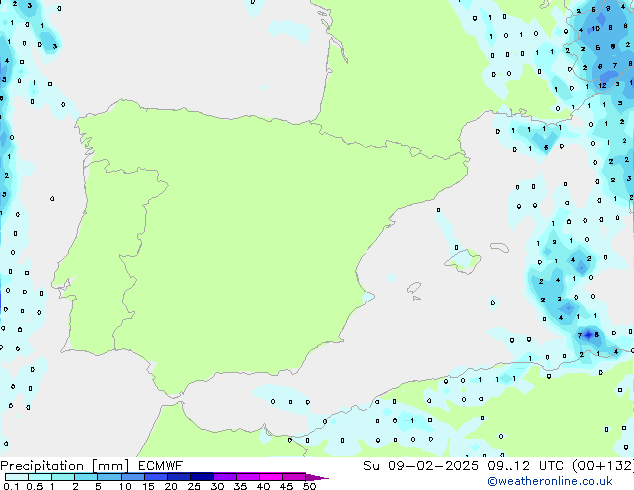634x490 pixels.
Task: Click the rain cell value 12 top right
Action: [x=601, y=86]
